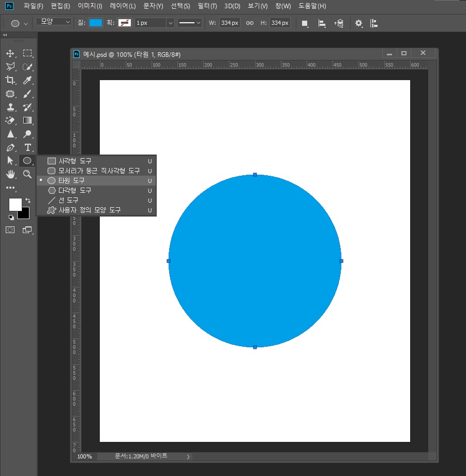
Task: Select the Quick Selection tool
Action: point(27,67)
